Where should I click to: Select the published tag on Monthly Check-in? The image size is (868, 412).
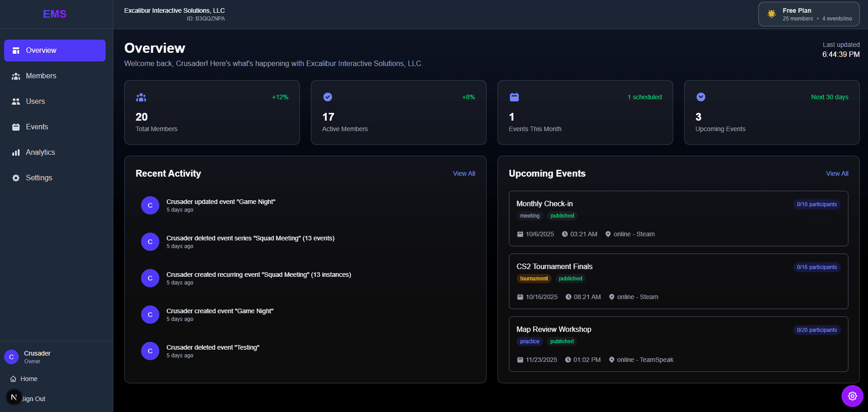562,215
